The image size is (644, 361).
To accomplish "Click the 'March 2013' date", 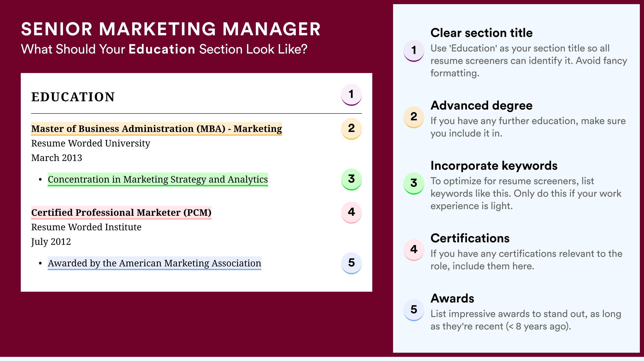I will [57, 158].
